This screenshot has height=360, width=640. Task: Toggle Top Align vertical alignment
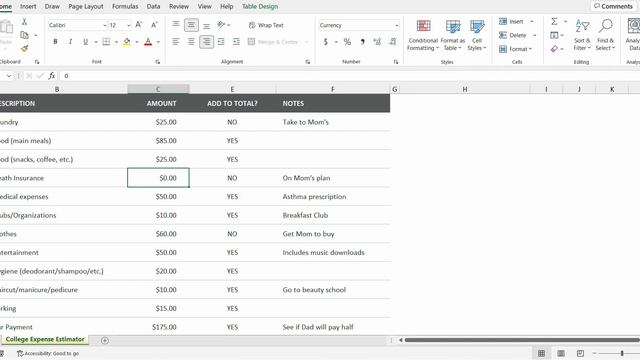[176, 24]
